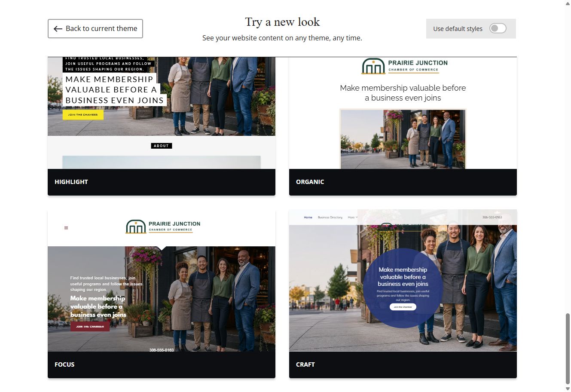This screenshot has height=392, width=571.
Task: Click the FOCUS theme label
Action: click(64, 364)
